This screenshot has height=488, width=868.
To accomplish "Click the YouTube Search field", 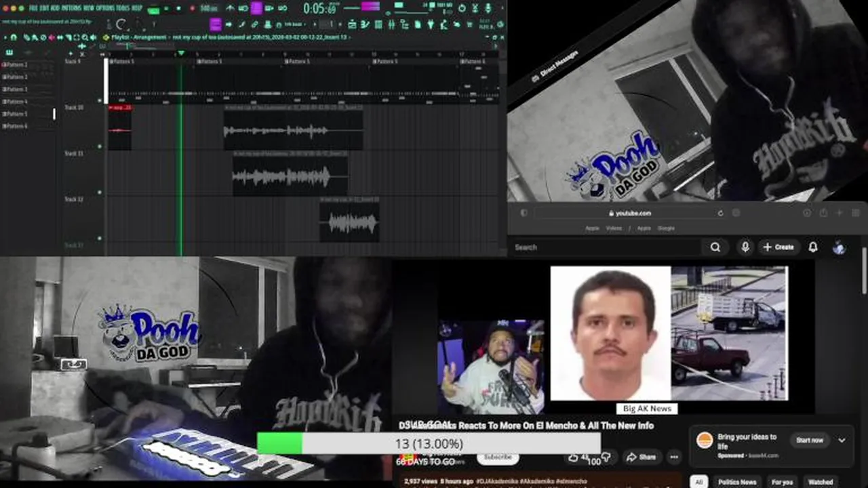I will click(x=607, y=247).
